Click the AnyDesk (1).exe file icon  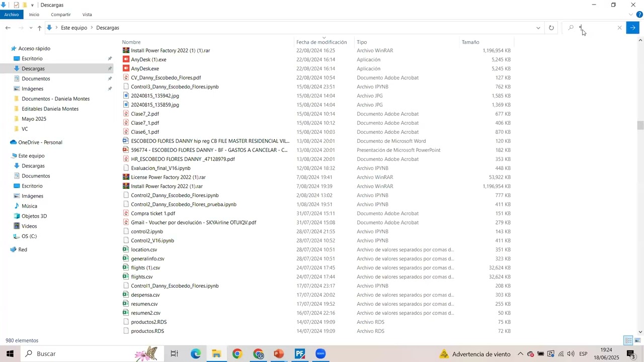click(126, 59)
